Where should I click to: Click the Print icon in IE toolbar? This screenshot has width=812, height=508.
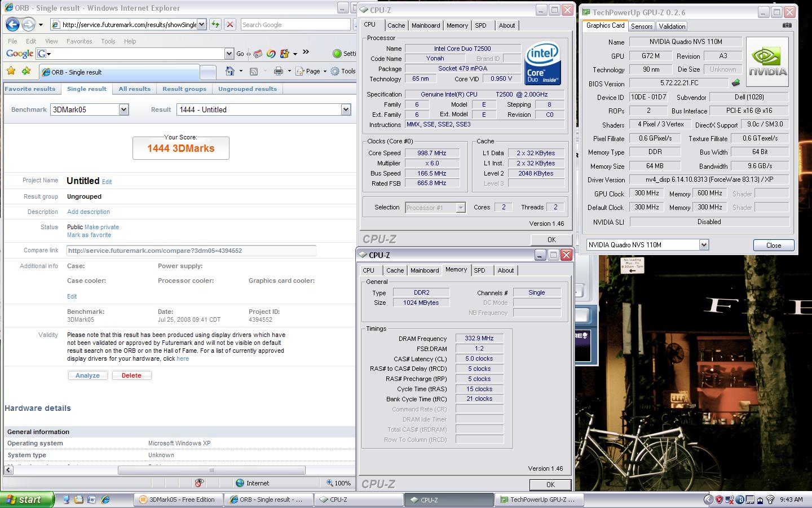pos(278,71)
